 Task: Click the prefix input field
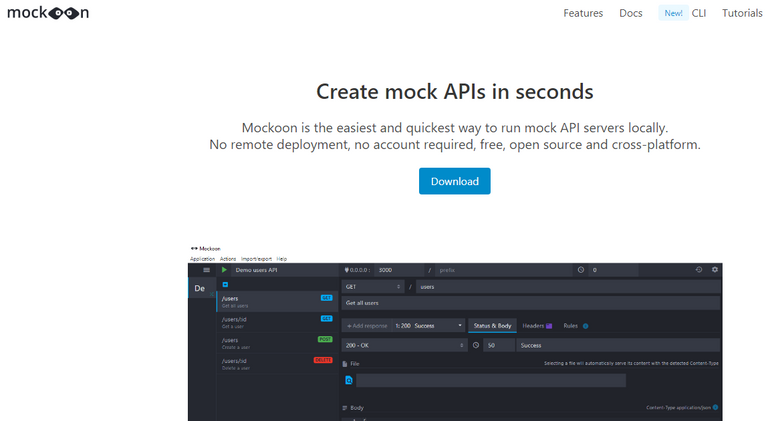[x=503, y=270]
